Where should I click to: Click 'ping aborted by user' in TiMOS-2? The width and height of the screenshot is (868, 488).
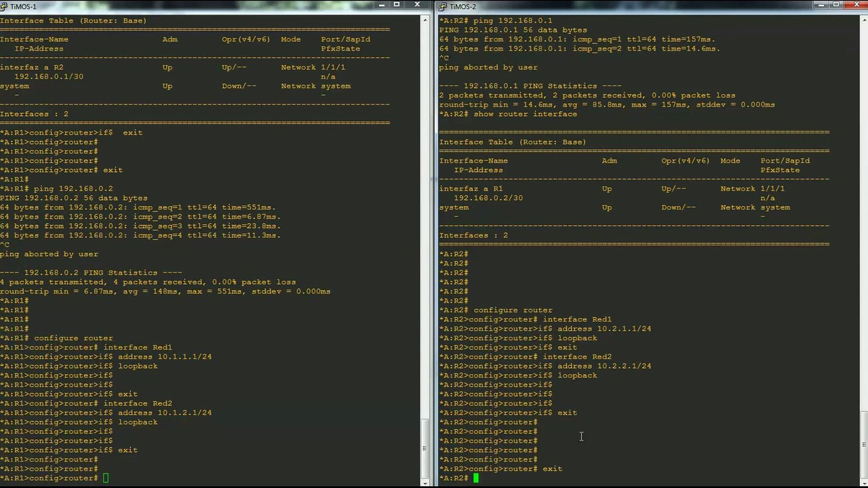pos(488,67)
